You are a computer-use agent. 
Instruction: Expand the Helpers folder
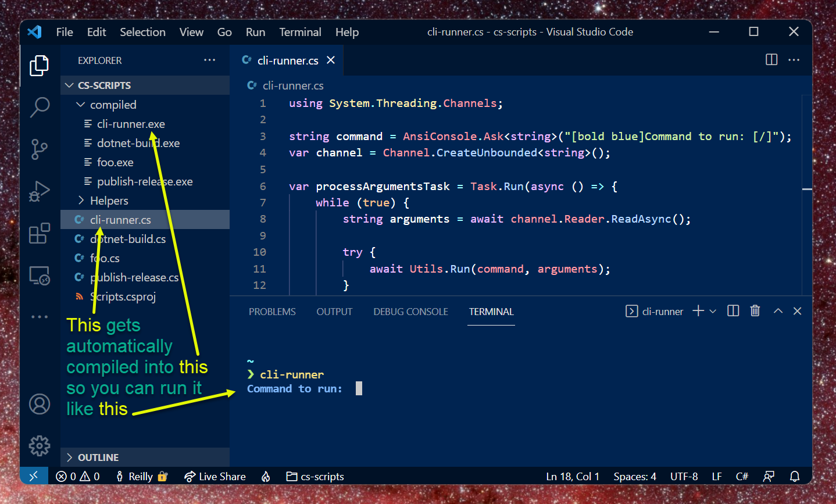click(x=81, y=201)
